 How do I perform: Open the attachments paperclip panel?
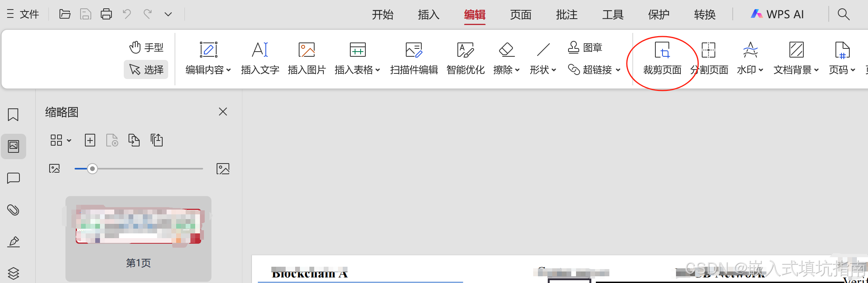(x=13, y=210)
